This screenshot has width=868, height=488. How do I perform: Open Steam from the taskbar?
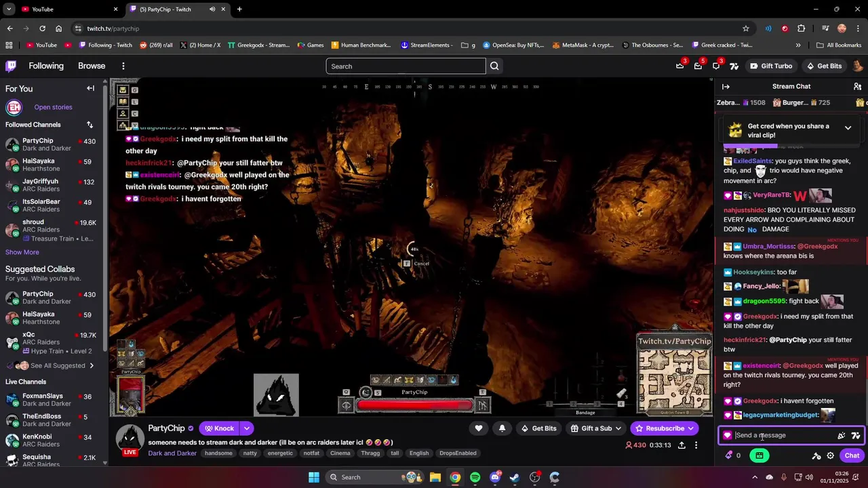[515, 477]
